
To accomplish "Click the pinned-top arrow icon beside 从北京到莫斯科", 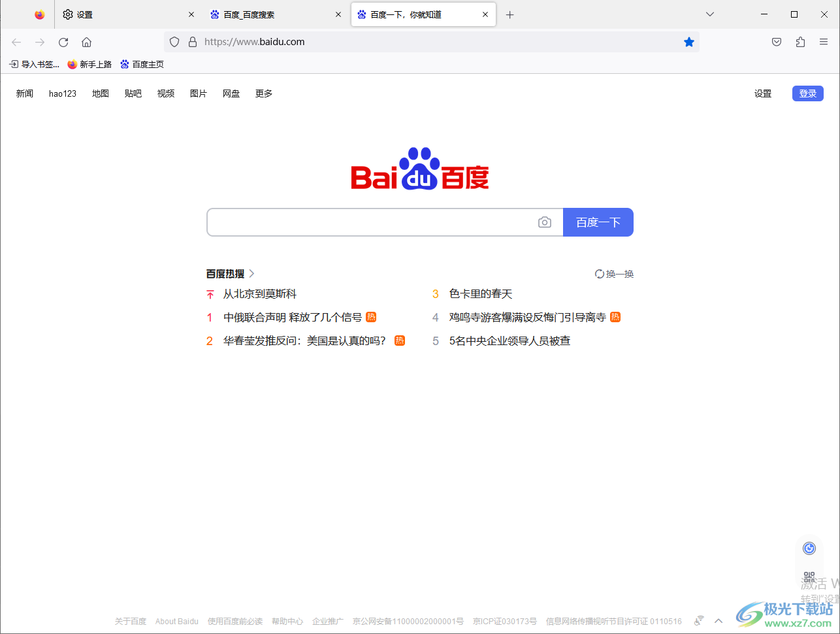I will 210,294.
